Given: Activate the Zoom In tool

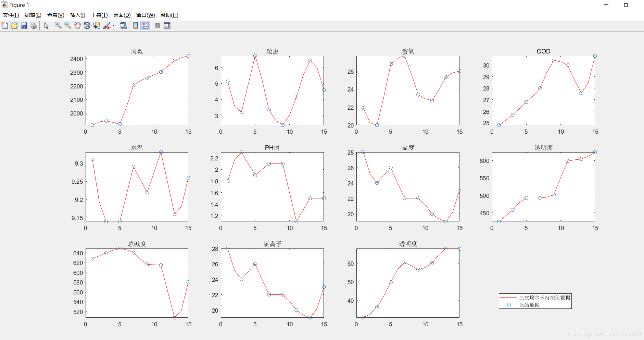Looking at the screenshot, I should (58, 25).
